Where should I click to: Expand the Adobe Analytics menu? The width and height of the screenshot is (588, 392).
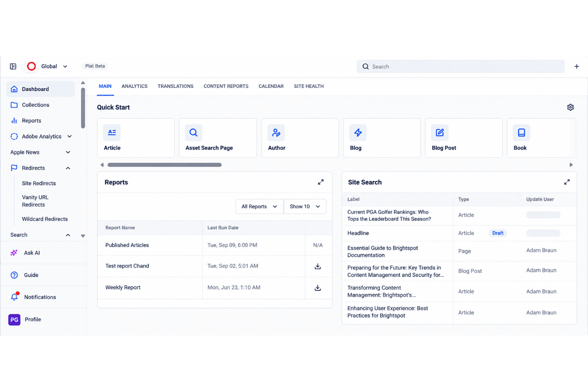pyautogui.click(x=70, y=136)
